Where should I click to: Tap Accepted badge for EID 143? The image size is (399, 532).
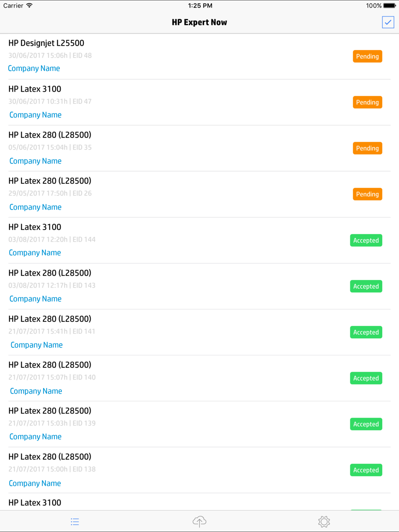click(366, 286)
